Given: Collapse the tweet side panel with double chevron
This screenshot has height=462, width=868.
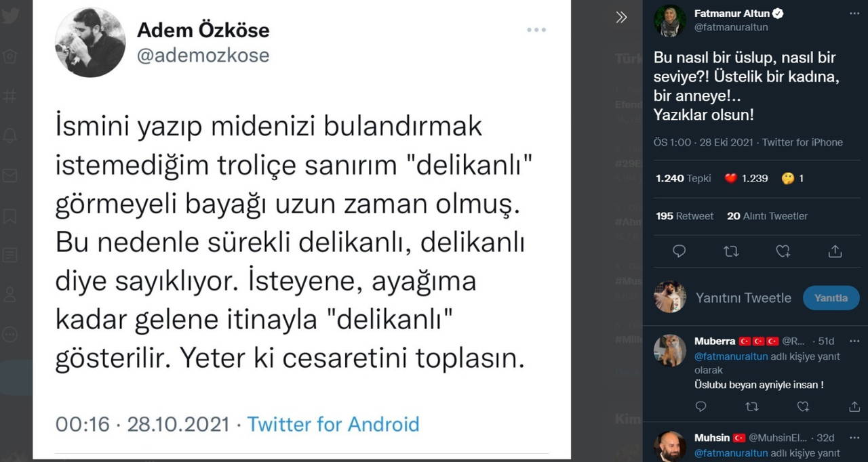Looking at the screenshot, I should (x=621, y=18).
